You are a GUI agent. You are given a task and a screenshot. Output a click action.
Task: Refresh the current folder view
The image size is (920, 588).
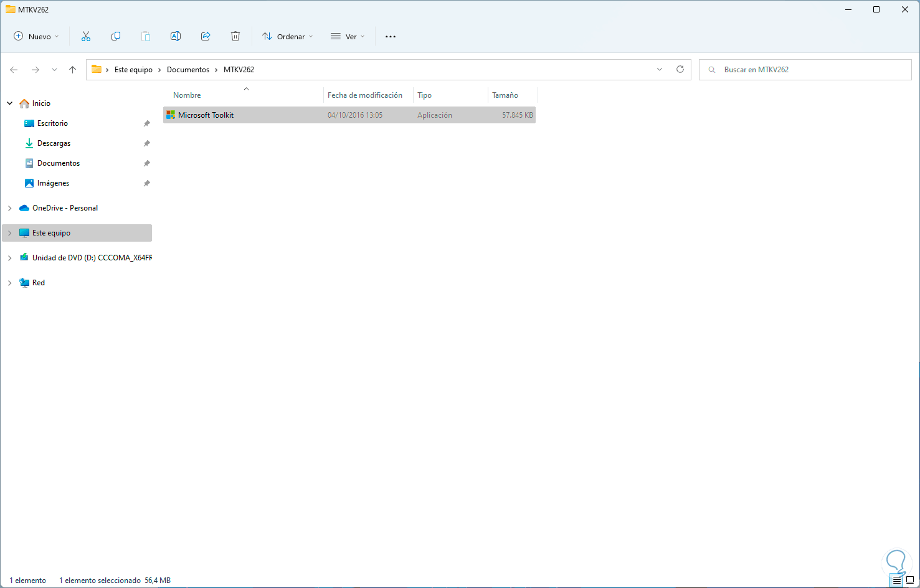pos(680,70)
